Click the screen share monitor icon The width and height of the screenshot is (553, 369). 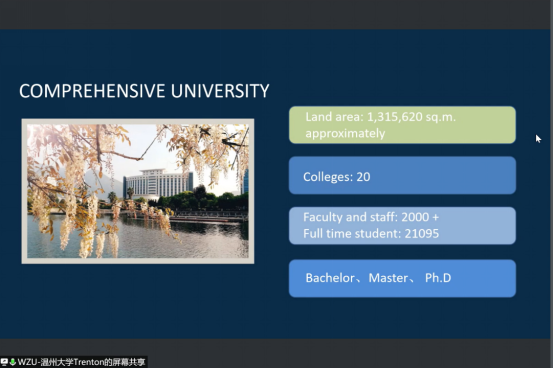tap(4, 362)
